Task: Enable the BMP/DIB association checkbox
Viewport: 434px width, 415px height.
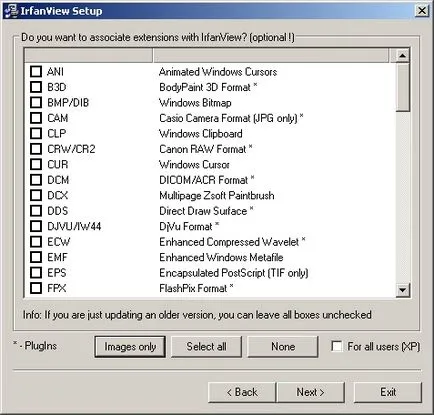Action: 36,102
